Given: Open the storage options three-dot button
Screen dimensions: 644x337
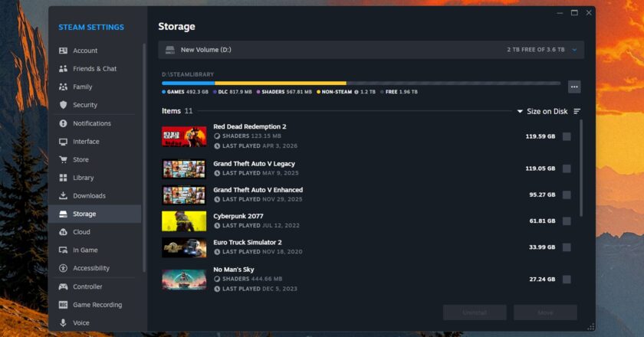Looking at the screenshot, I should [x=574, y=87].
